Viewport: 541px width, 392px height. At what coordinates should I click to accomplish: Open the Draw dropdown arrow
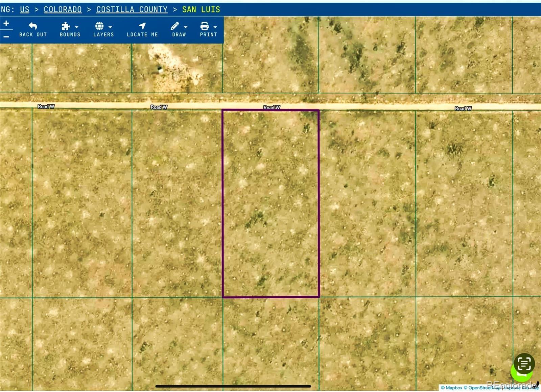pos(186,27)
